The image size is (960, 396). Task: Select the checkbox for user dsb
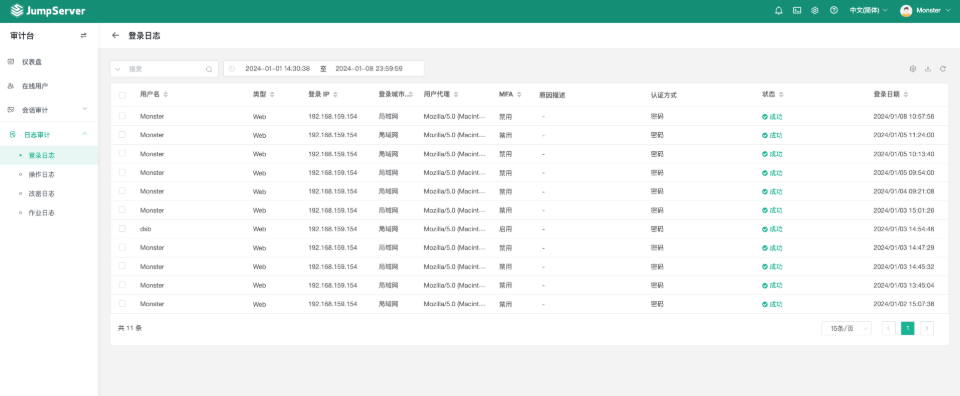coord(122,228)
